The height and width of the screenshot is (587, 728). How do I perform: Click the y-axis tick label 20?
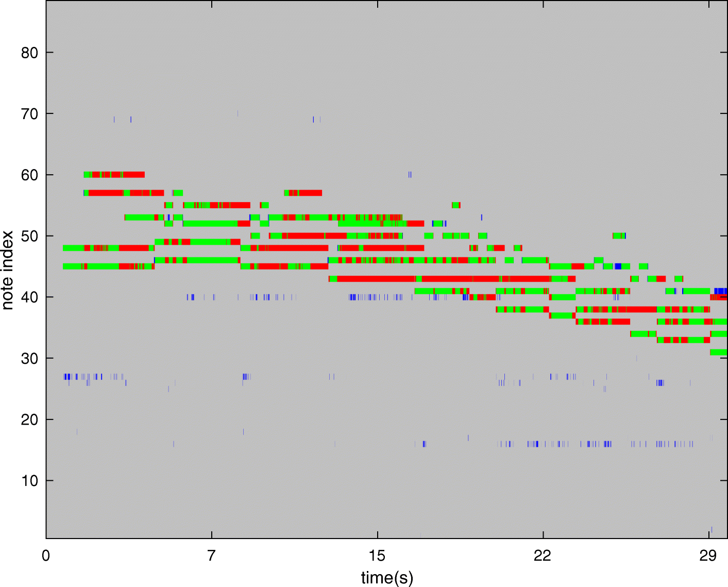coord(30,420)
